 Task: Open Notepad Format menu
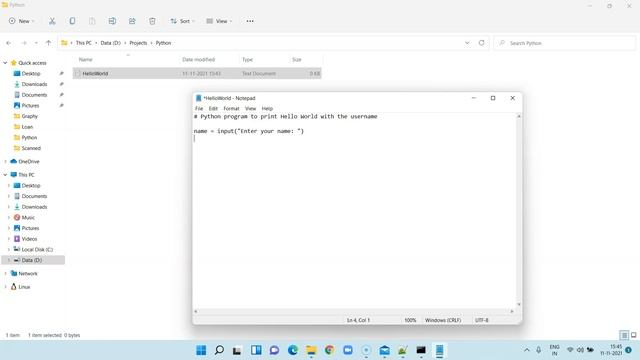[x=231, y=109]
